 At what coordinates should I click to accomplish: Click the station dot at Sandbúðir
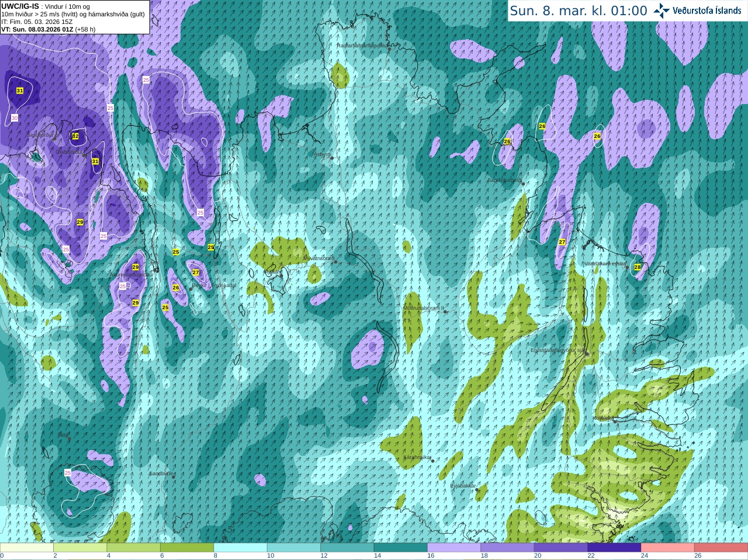click(174, 477)
